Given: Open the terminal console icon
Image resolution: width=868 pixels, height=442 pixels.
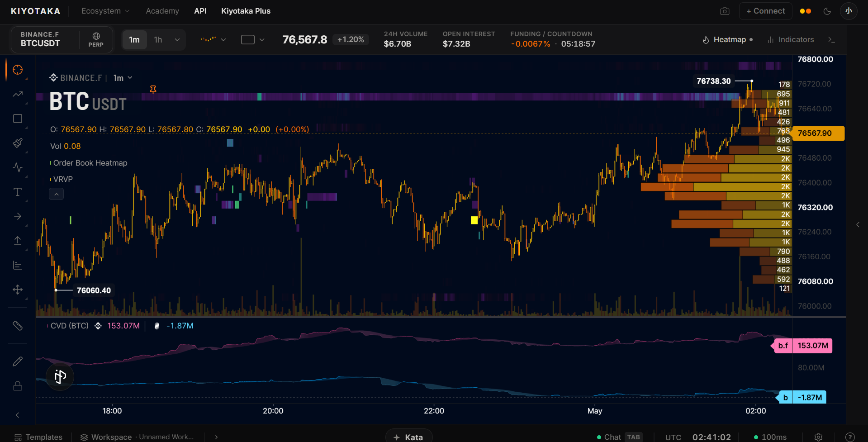Looking at the screenshot, I should [831, 40].
